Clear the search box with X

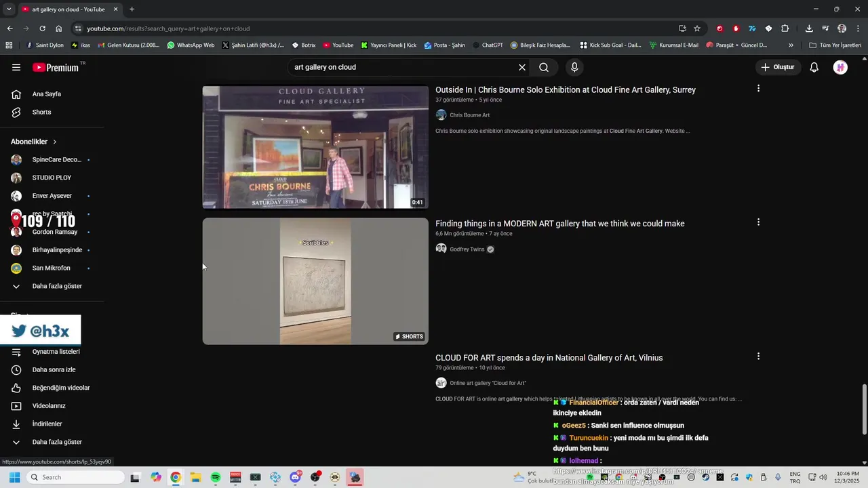click(x=521, y=67)
